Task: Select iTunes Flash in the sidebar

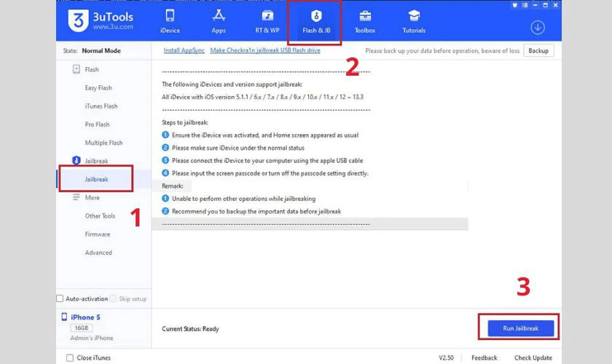Action: pos(101,106)
